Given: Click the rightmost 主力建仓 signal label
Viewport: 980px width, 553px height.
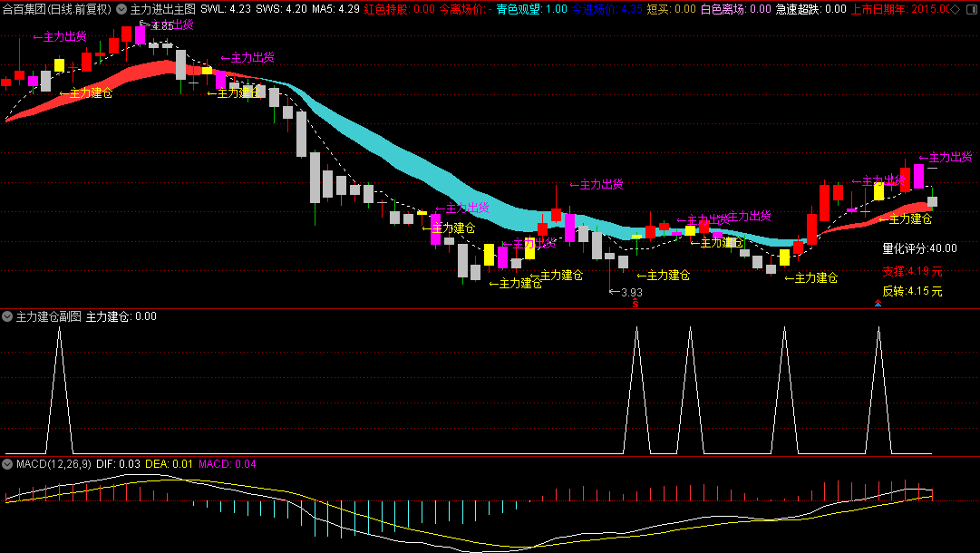Looking at the screenshot, I should point(905,218).
